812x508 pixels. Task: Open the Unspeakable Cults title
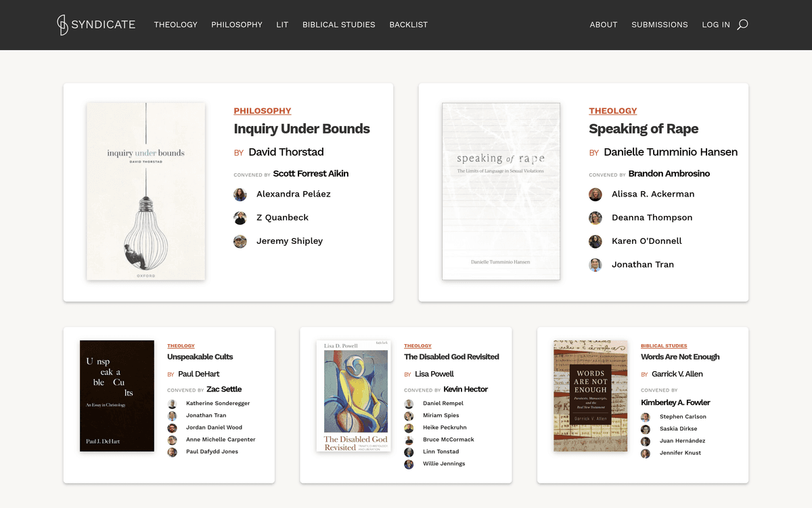pyautogui.click(x=200, y=357)
